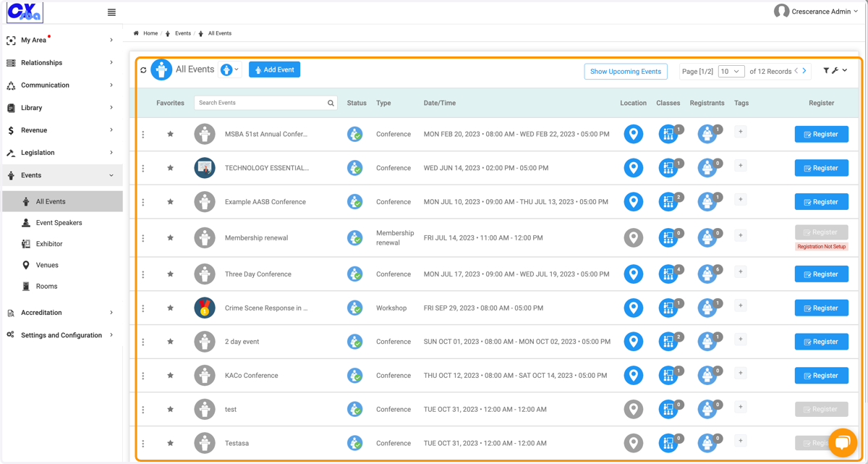Click the refresh icon beside All Events
The height and width of the screenshot is (464, 868).
143,70
